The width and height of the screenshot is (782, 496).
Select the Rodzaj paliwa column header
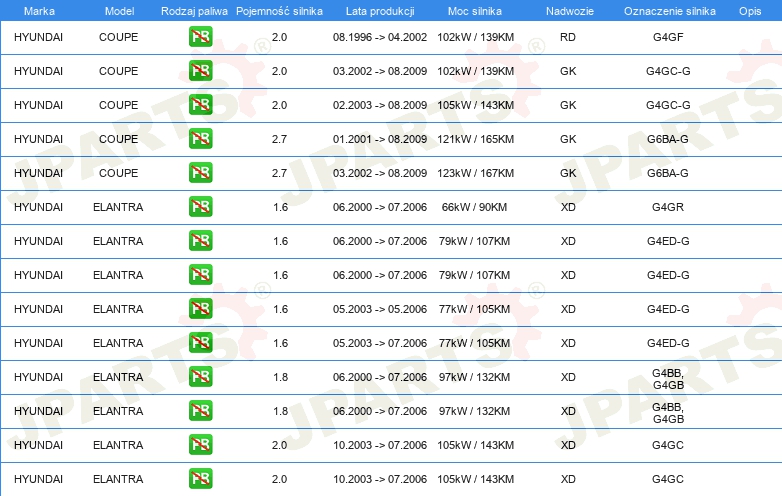coord(194,10)
